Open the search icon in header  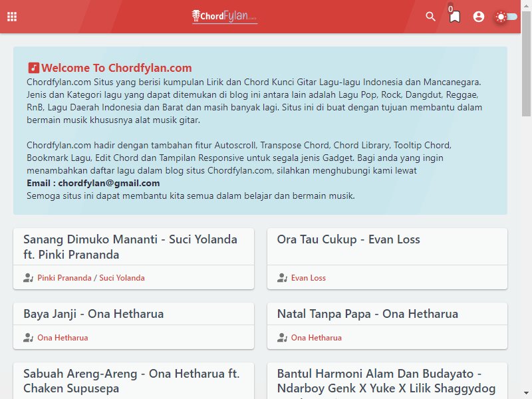click(x=430, y=16)
